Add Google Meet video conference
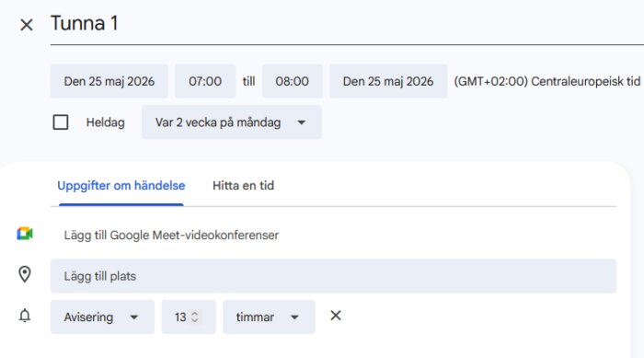The height and width of the screenshot is (358, 644). [x=171, y=235]
